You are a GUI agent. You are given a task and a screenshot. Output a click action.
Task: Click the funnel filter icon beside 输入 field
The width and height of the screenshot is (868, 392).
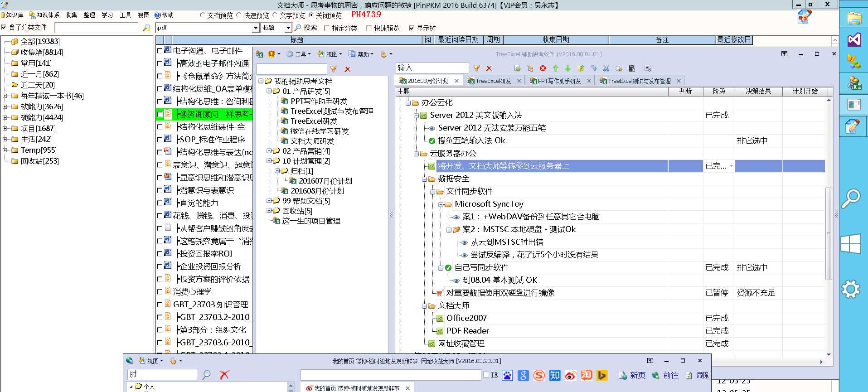[476, 68]
